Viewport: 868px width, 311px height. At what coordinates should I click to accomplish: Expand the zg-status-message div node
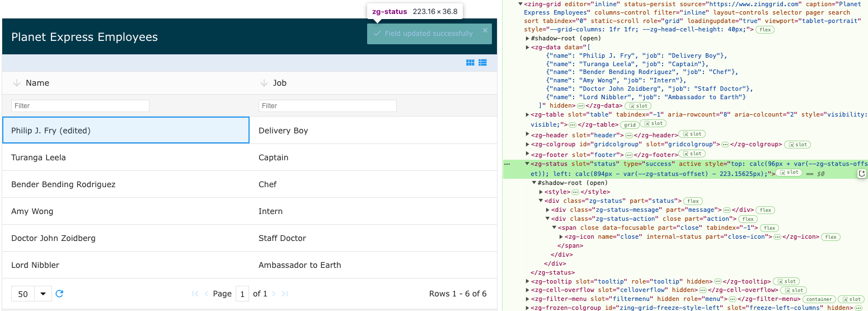[x=547, y=210]
